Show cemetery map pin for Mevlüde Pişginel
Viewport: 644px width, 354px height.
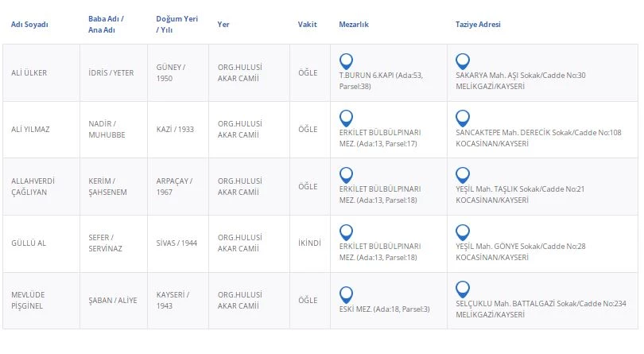pyautogui.click(x=346, y=294)
